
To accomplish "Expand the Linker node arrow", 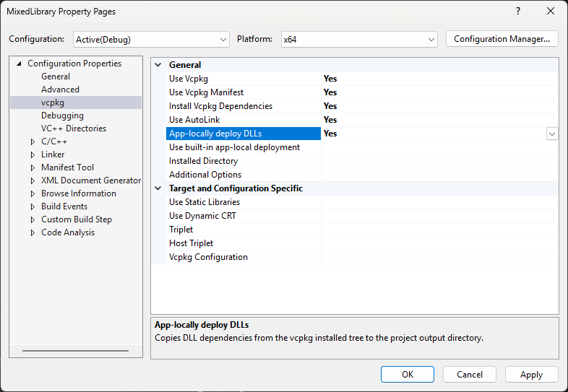I will [x=33, y=155].
